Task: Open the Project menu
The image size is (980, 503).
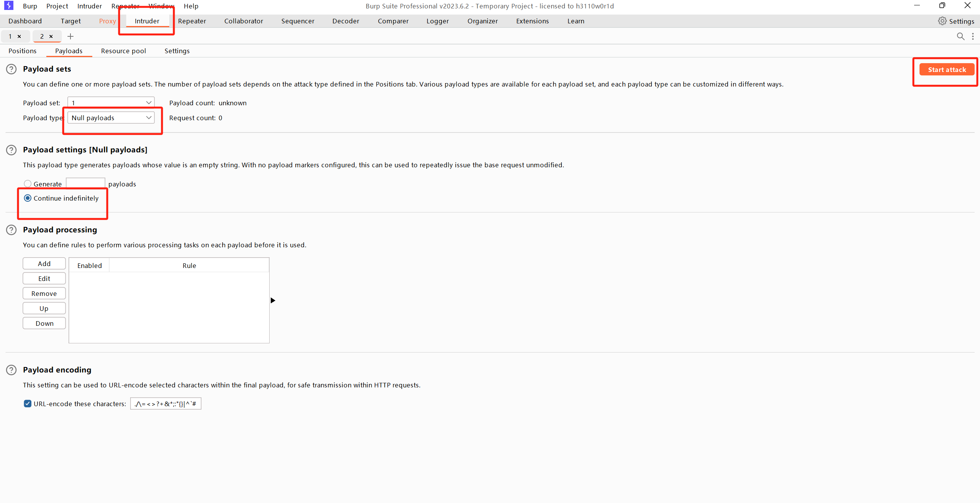Action: click(57, 6)
